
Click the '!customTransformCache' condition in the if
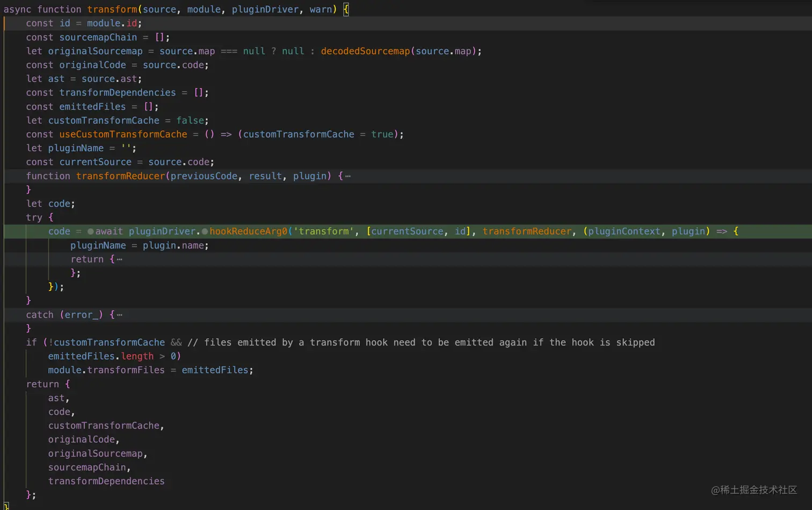click(x=106, y=343)
